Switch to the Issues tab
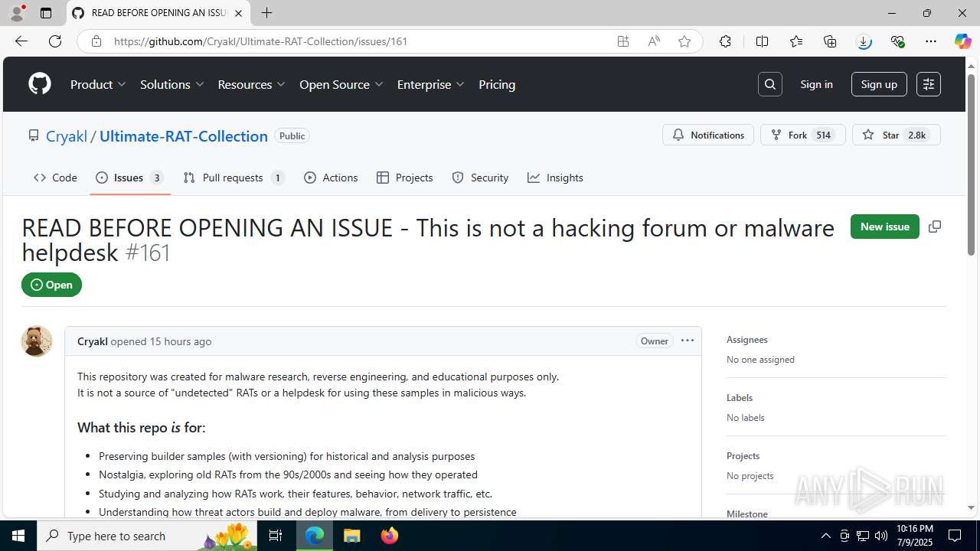This screenshot has height=551, width=980. (129, 178)
